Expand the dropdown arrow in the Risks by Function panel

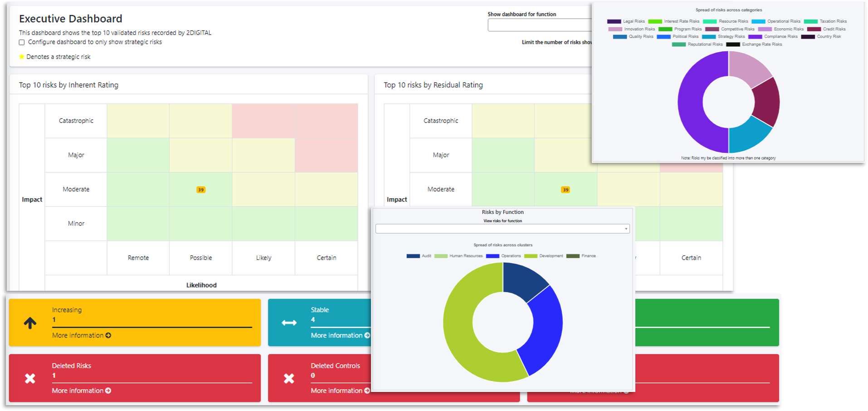click(625, 229)
